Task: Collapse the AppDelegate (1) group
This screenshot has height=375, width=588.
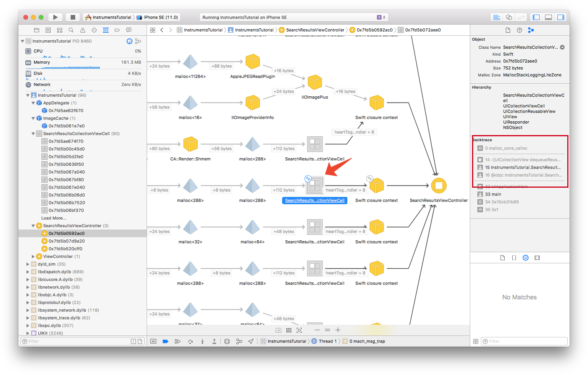Action: pos(33,103)
